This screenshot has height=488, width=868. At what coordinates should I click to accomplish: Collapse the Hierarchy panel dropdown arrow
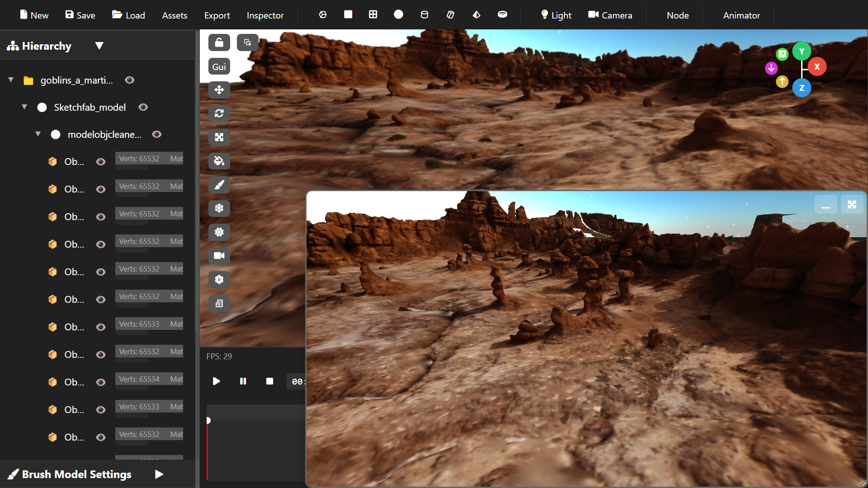pos(99,46)
